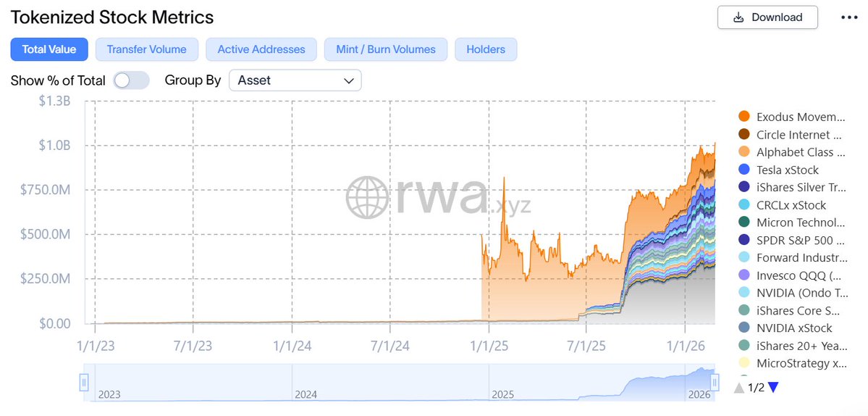
Task: Click 2024 on the timeline range bar
Action: (306, 395)
